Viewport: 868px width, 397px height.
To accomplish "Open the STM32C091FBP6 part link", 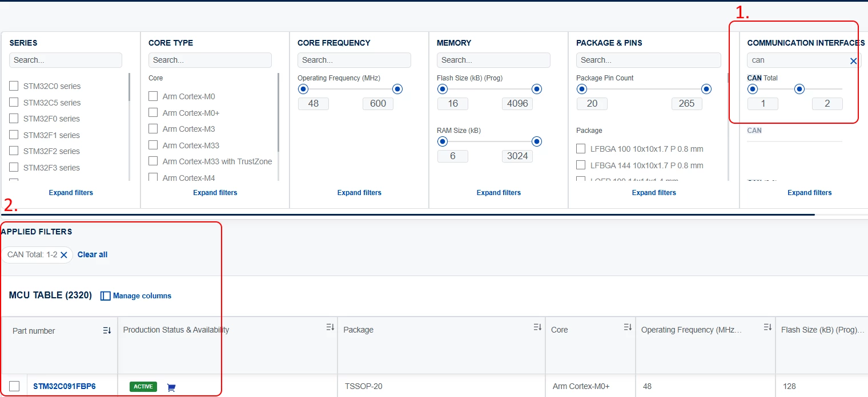I will point(65,387).
